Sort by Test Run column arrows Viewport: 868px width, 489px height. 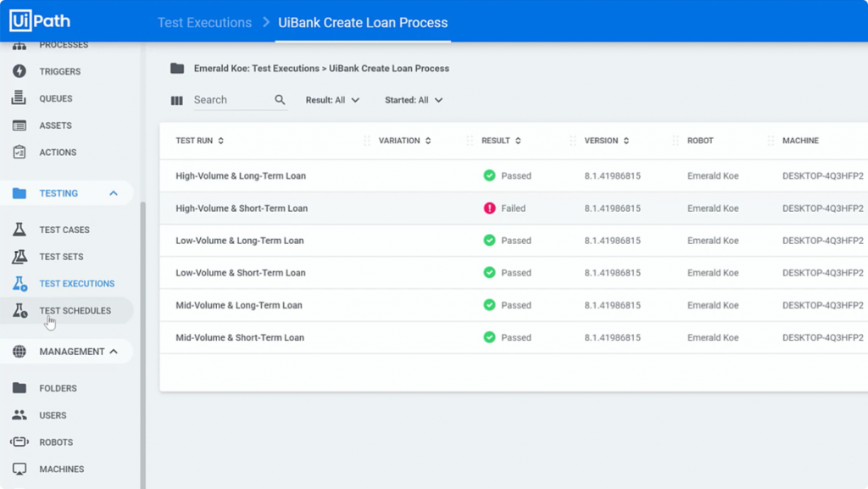(221, 141)
